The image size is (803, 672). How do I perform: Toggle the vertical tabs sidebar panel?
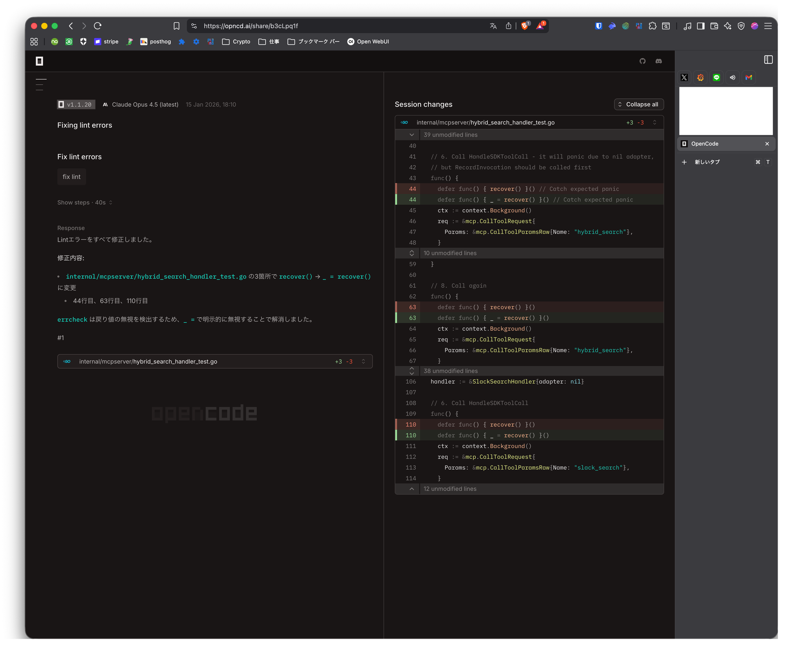(x=768, y=60)
